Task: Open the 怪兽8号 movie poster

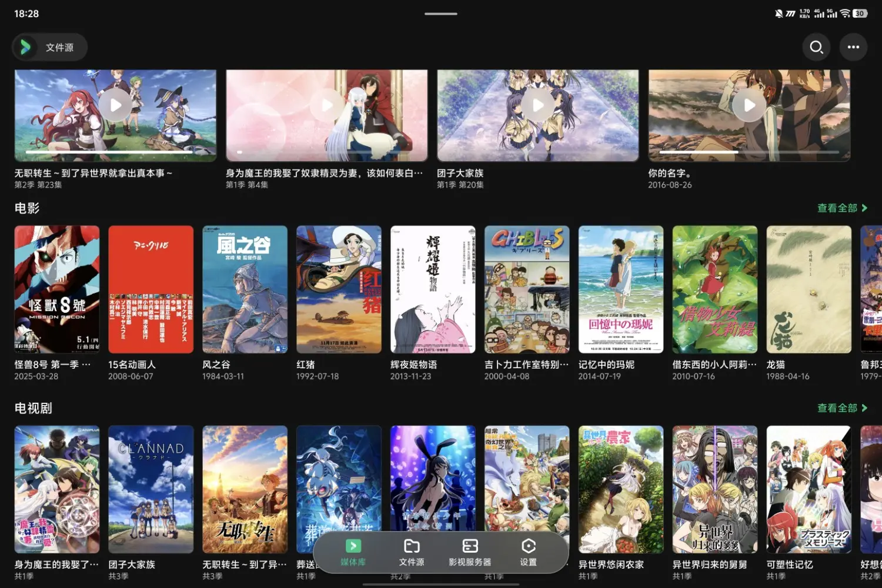Action: (x=57, y=289)
